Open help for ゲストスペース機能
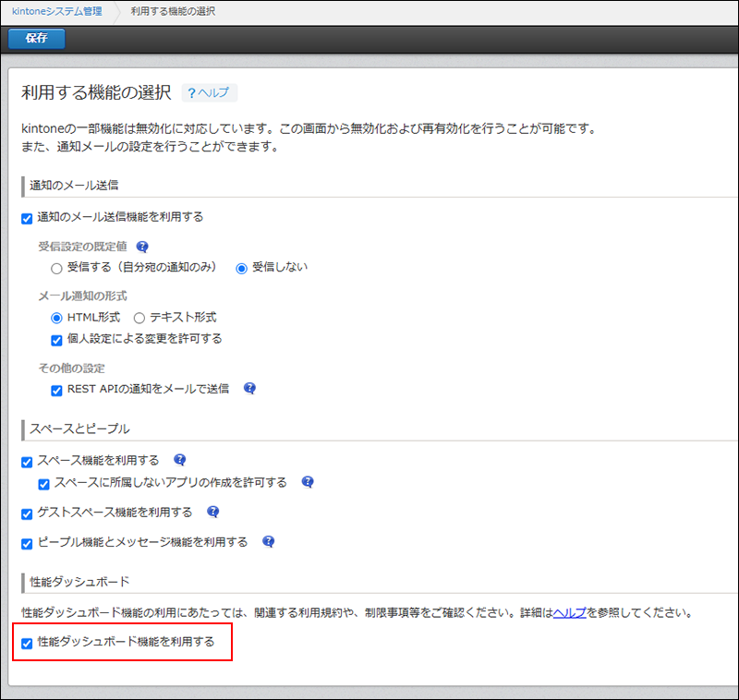 (212, 512)
